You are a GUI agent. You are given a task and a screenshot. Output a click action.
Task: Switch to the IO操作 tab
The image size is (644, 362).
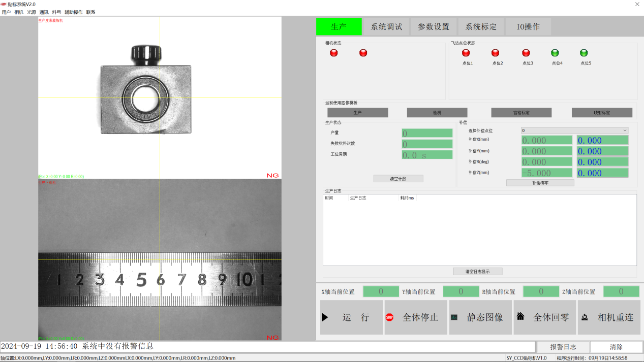[528, 27]
